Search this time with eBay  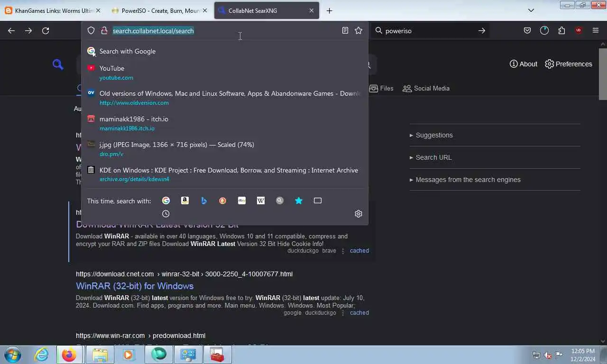pyautogui.click(x=242, y=201)
